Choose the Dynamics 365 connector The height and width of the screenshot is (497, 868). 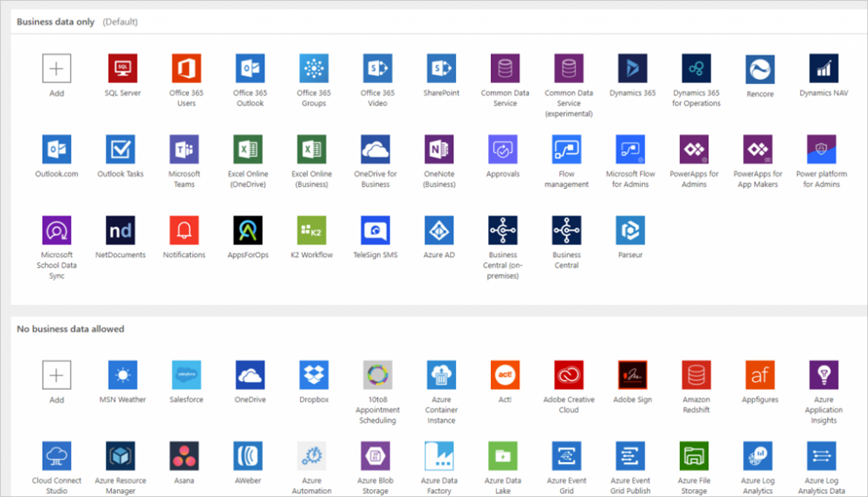point(633,69)
